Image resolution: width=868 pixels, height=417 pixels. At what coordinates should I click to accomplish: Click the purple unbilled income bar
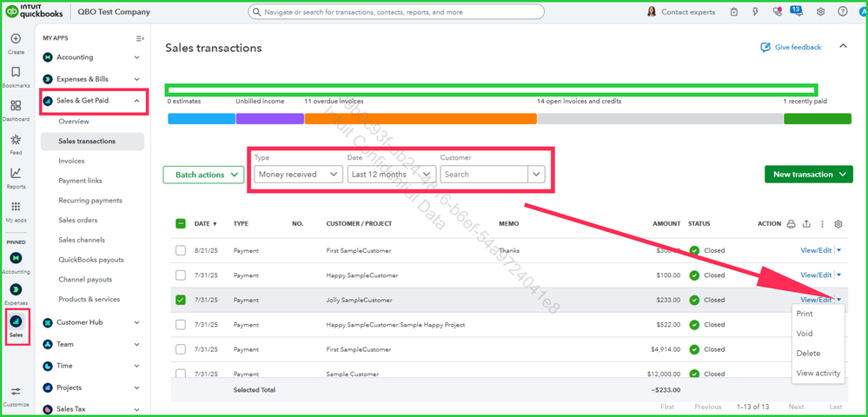click(270, 118)
